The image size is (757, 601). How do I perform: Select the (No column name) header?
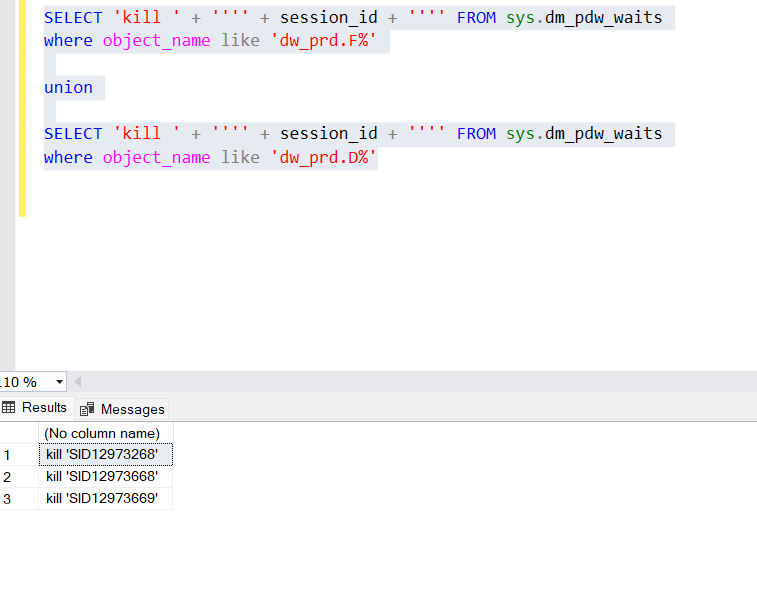tap(105, 433)
